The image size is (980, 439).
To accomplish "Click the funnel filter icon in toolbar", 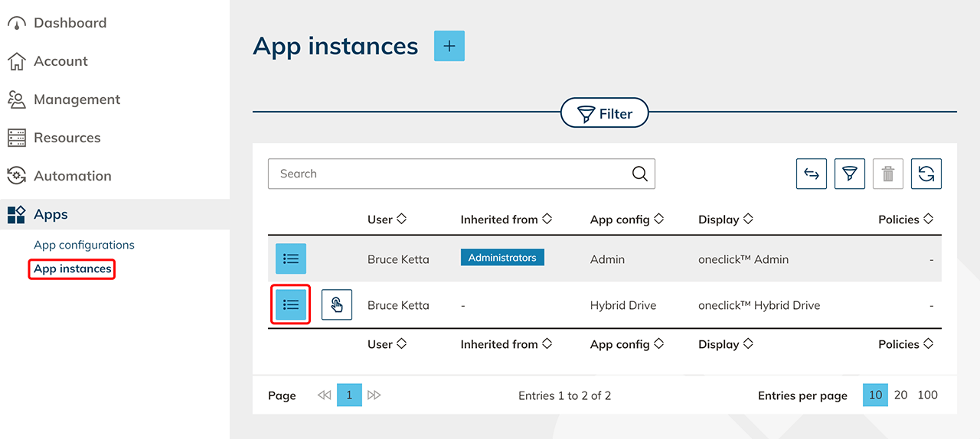I will pyautogui.click(x=849, y=174).
